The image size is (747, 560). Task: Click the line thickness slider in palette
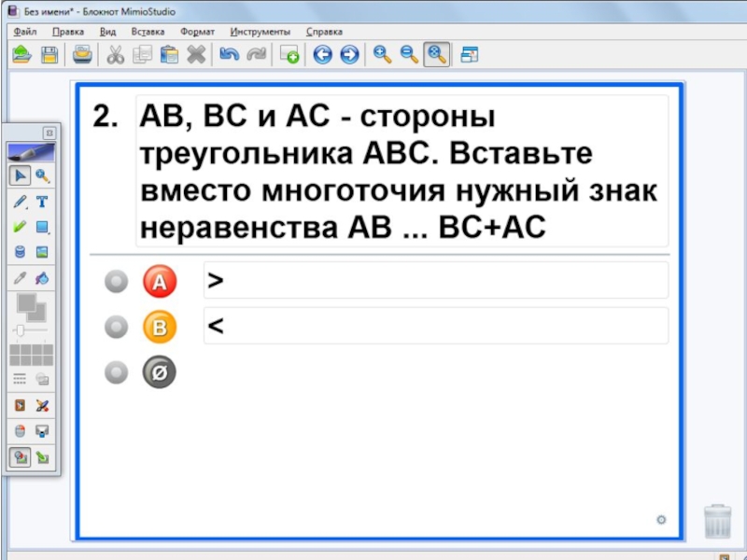click(x=30, y=330)
